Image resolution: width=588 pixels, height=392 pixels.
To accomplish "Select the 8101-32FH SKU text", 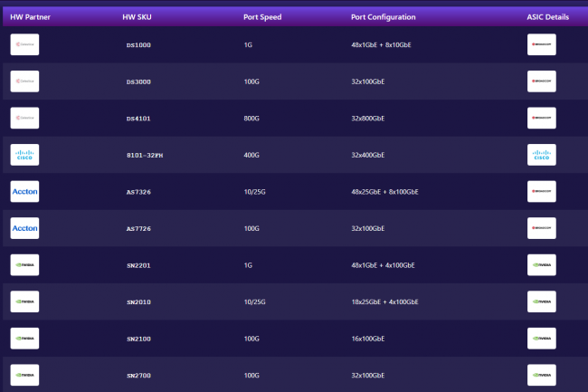I will click(145, 155).
